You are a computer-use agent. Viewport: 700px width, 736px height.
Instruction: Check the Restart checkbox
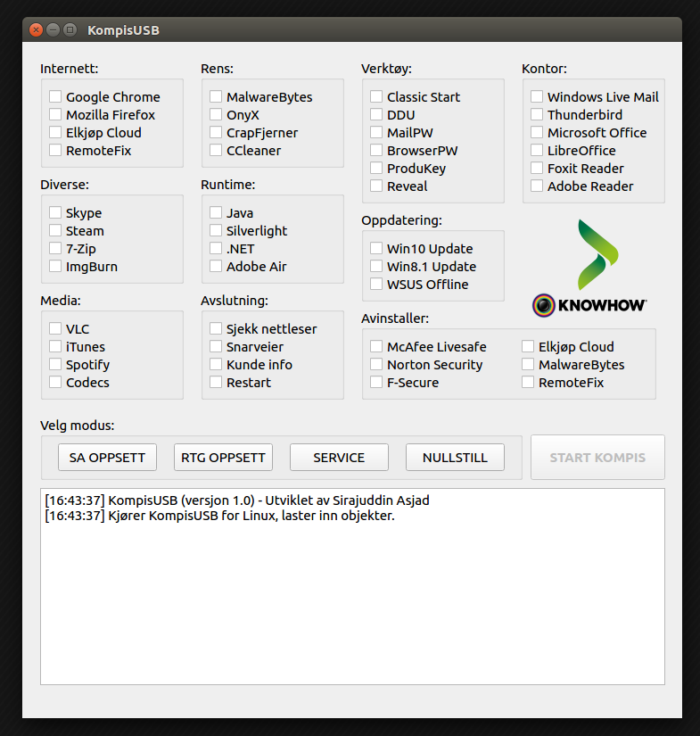tap(216, 382)
